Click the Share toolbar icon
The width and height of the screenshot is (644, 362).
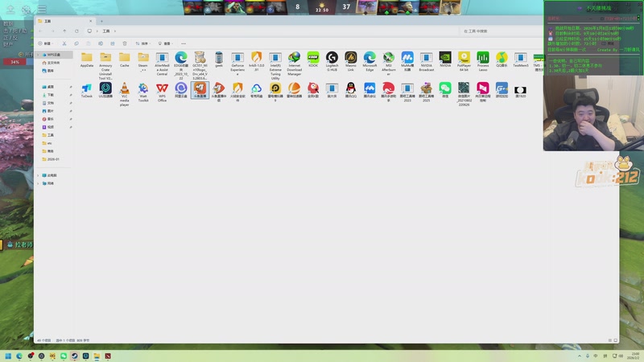[113, 43]
